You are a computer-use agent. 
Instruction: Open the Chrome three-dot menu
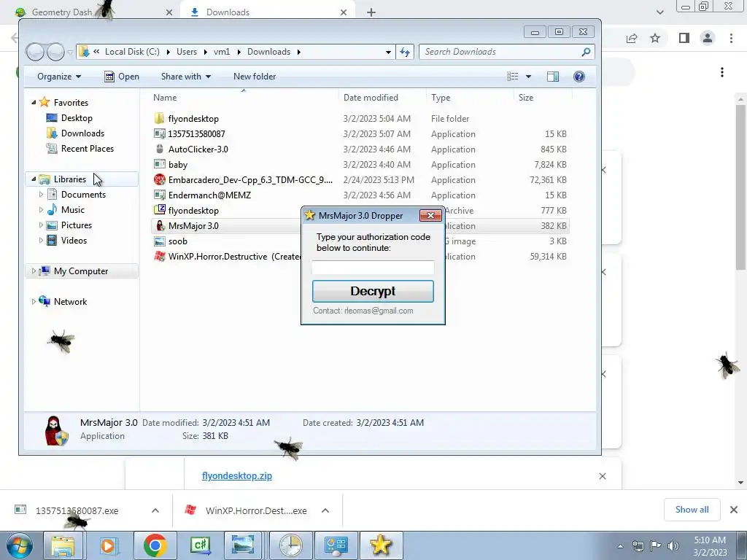point(731,38)
